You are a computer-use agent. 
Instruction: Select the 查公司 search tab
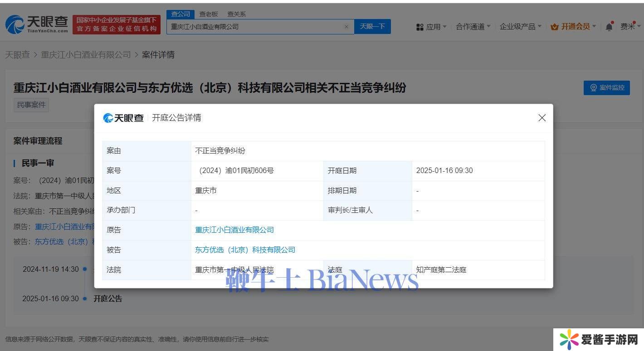[181, 14]
